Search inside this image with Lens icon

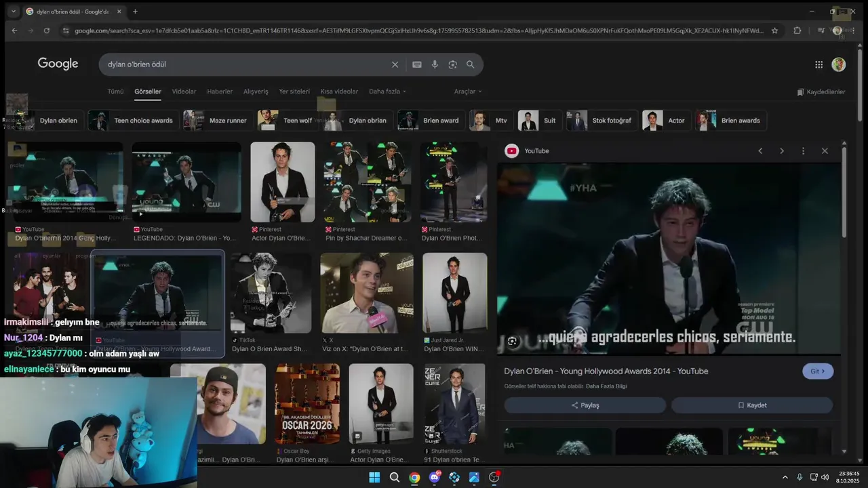[x=513, y=342]
